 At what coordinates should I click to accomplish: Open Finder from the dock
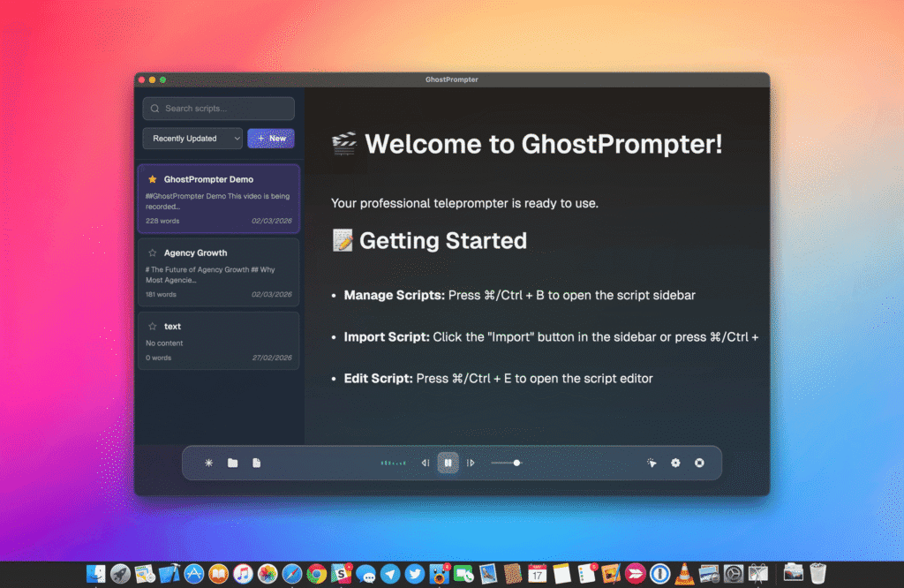pyautogui.click(x=95, y=574)
